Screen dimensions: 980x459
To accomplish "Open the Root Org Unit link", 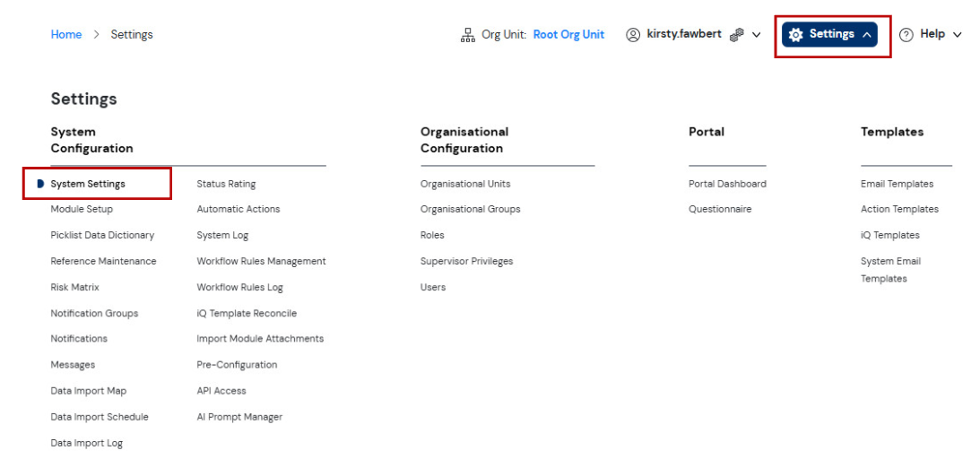I will click(568, 34).
